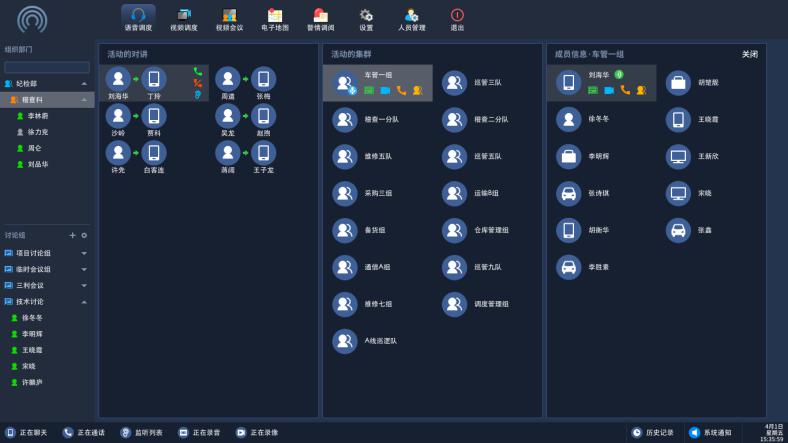Collapse the 技术讨论 group
Image resolution: width=788 pixels, height=443 pixels.
pos(84,302)
